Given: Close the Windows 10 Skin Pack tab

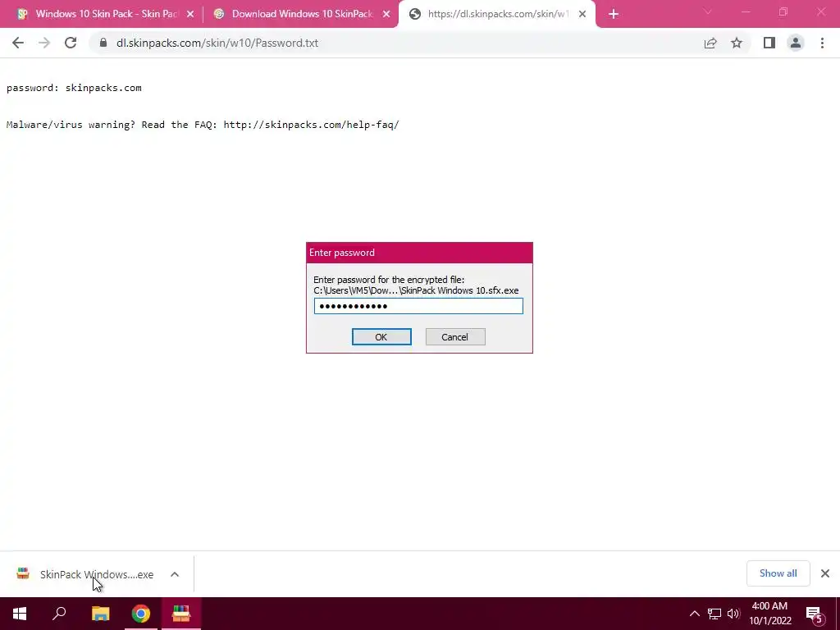Looking at the screenshot, I should tap(190, 15).
